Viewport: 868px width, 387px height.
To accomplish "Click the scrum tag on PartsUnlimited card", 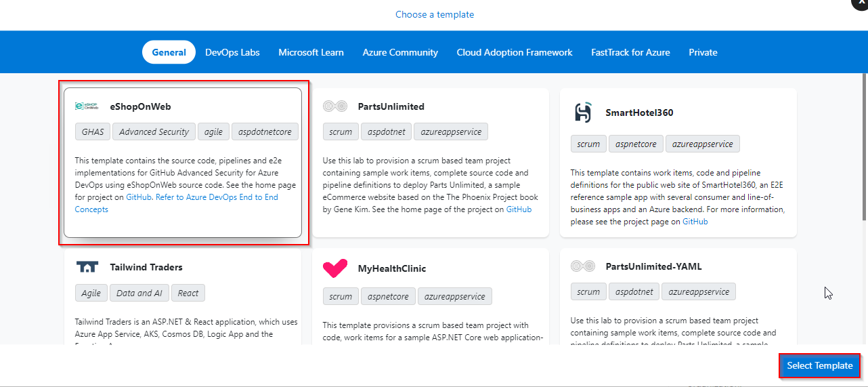I will 341,131.
